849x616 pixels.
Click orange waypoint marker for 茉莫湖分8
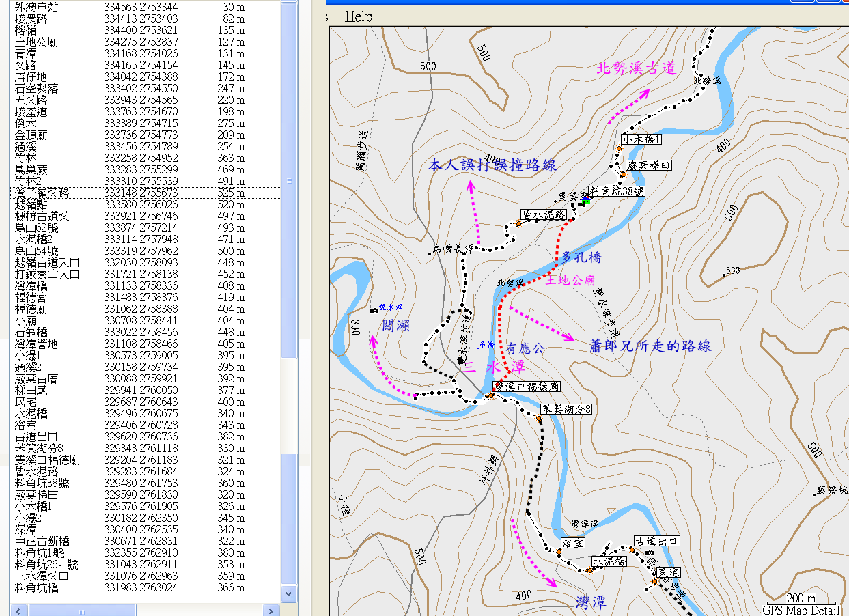tap(538, 418)
